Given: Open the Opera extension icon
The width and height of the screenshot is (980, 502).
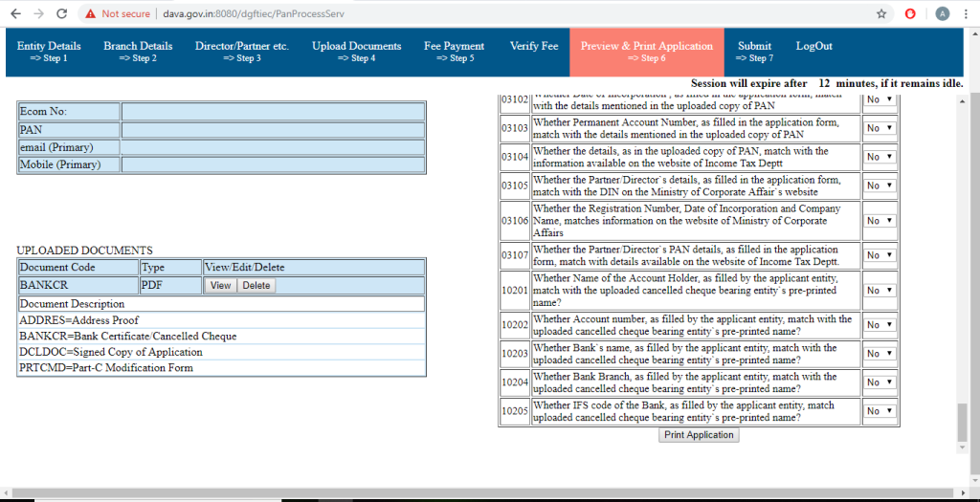Looking at the screenshot, I should [x=911, y=13].
